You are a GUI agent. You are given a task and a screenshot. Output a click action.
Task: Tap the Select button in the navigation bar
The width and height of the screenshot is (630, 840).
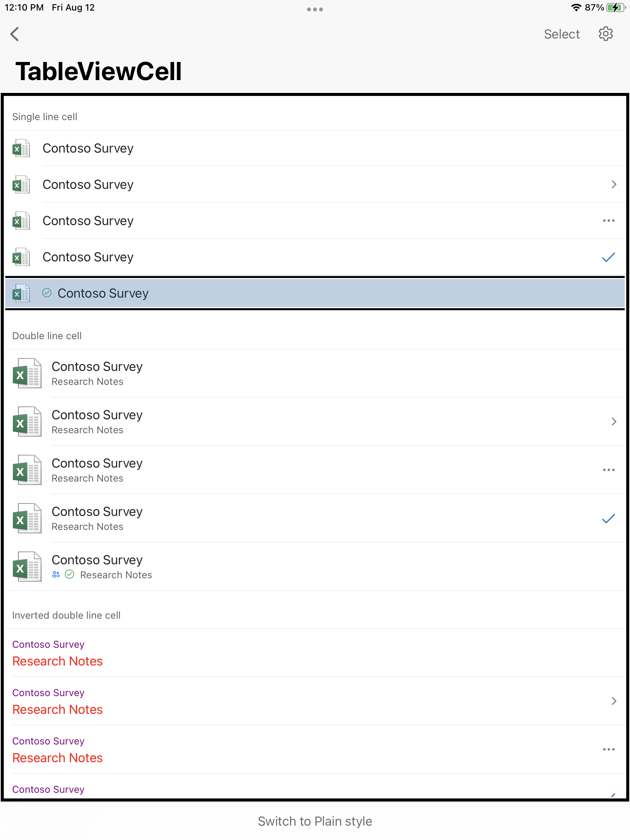pos(562,34)
